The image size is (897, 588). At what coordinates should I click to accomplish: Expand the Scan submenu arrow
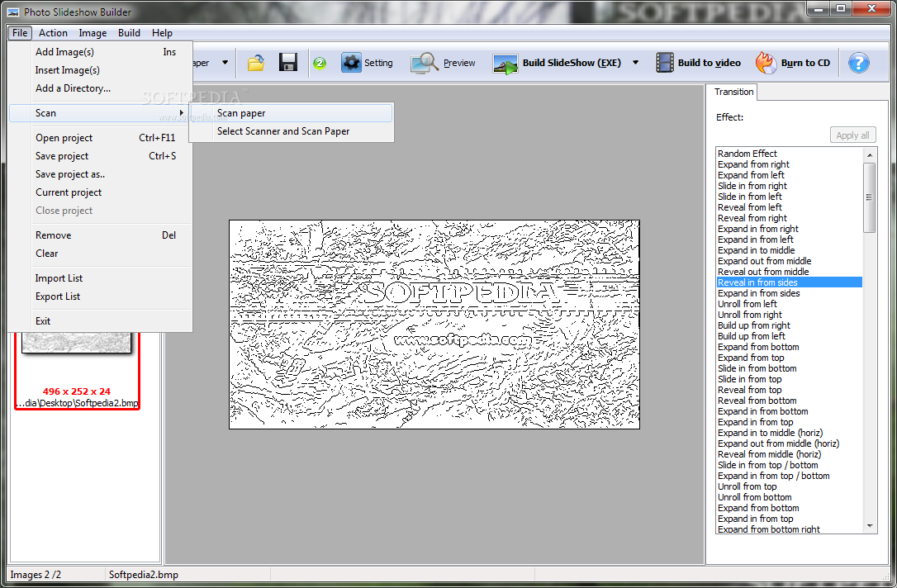pos(182,112)
